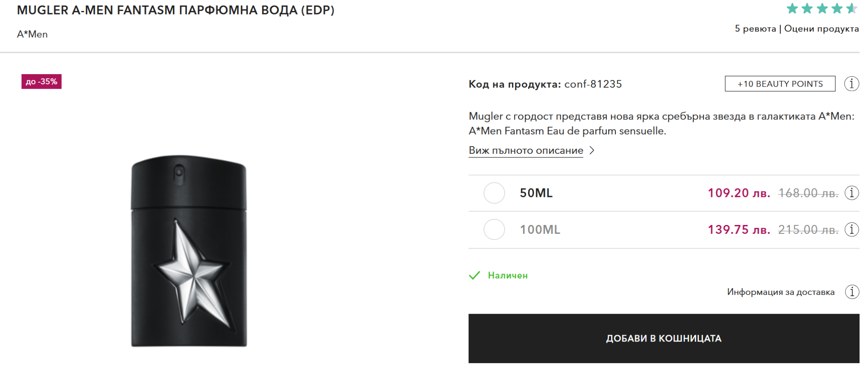Open info icon for 50ML price
This screenshot has width=868, height=372.
coord(851,193)
